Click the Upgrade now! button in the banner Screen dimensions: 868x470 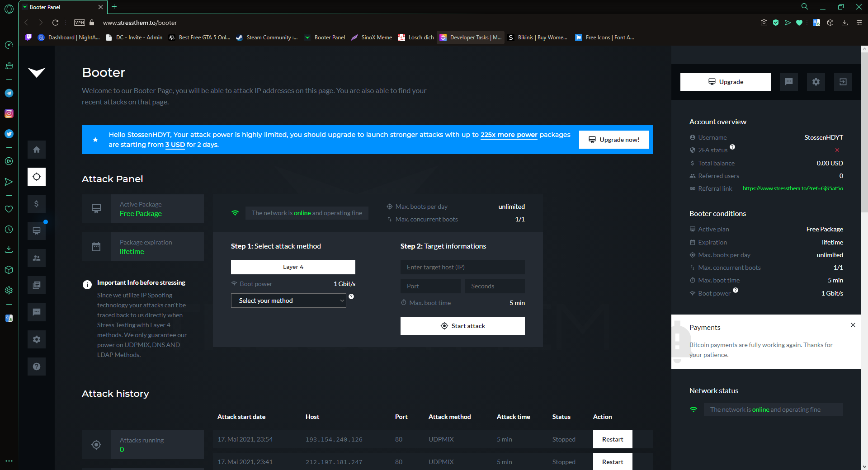pos(613,140)
